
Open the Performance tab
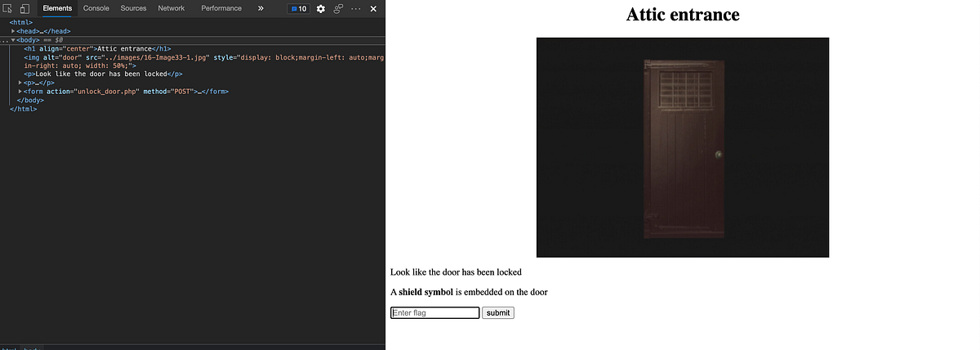click(x=221, y=8)
